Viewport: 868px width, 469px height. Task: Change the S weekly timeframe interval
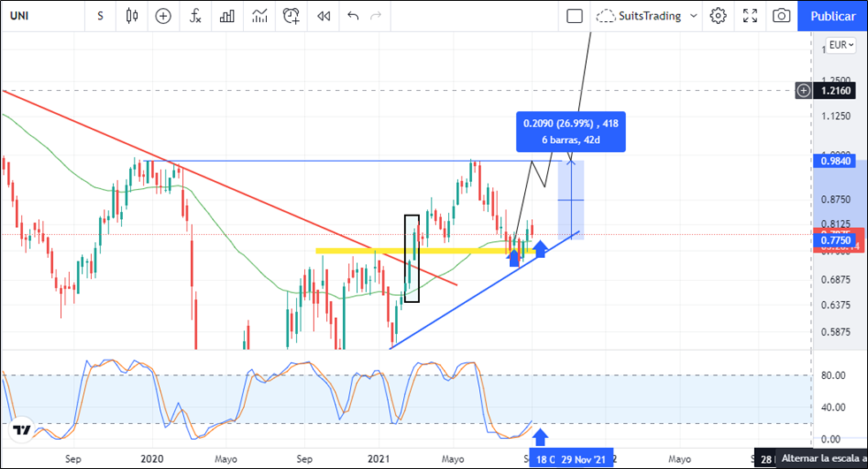pyautogui.click(x=101, y=16)
